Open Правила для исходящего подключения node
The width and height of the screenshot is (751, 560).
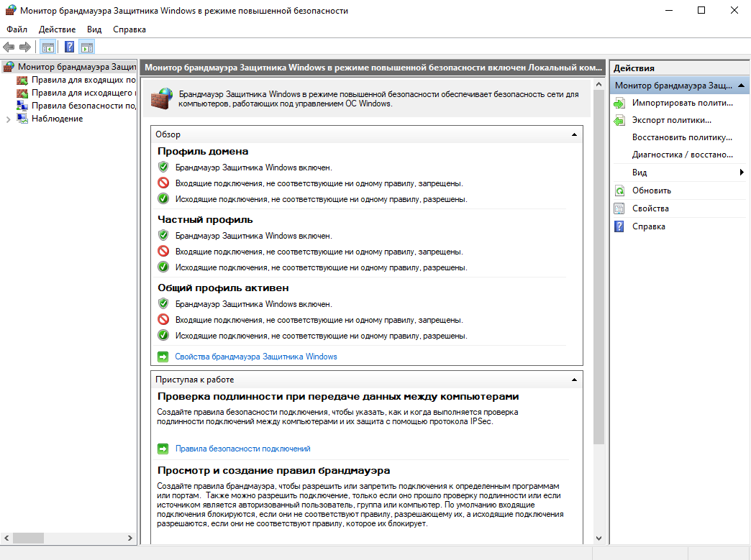(83, 93)
